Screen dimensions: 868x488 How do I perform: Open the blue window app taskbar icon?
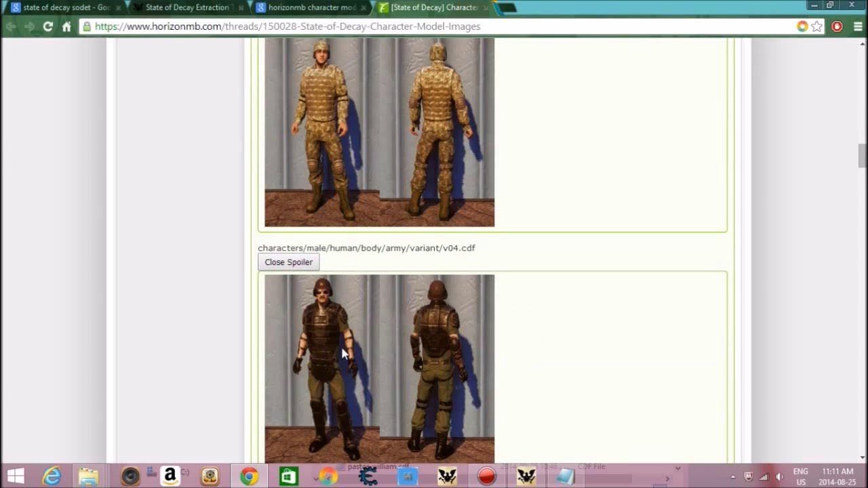(408, 476)
